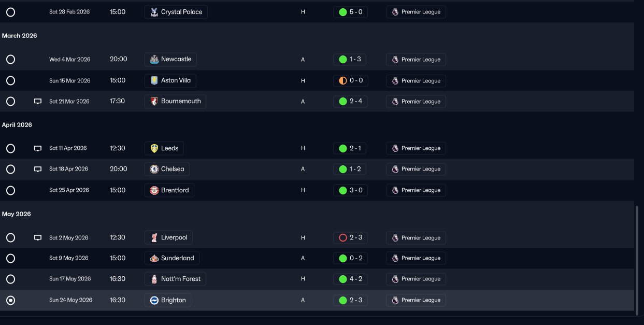Click the Chelsea club badge icon
Image resolution: width=644 pixels, height=325 pixels.
154,169
